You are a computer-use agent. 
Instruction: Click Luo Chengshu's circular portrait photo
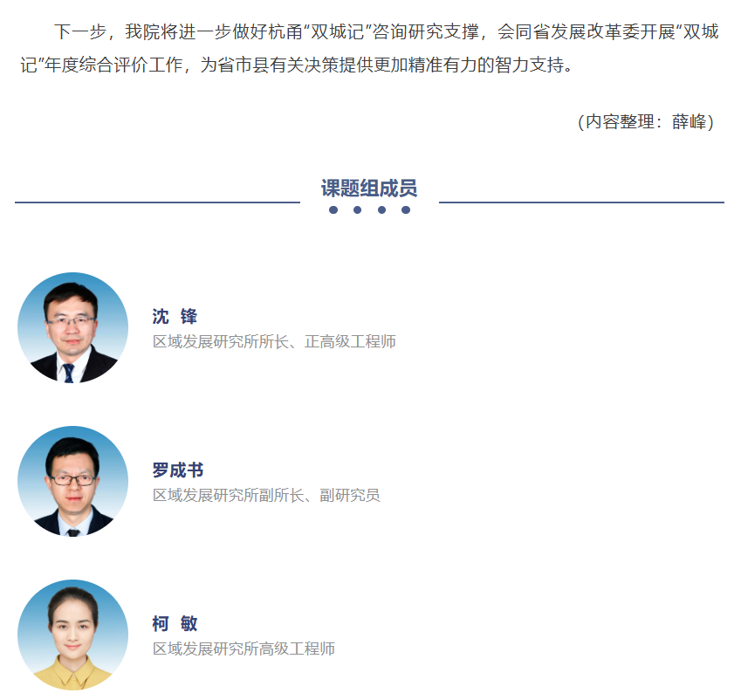pyautogui.click(x=72, y=481)
